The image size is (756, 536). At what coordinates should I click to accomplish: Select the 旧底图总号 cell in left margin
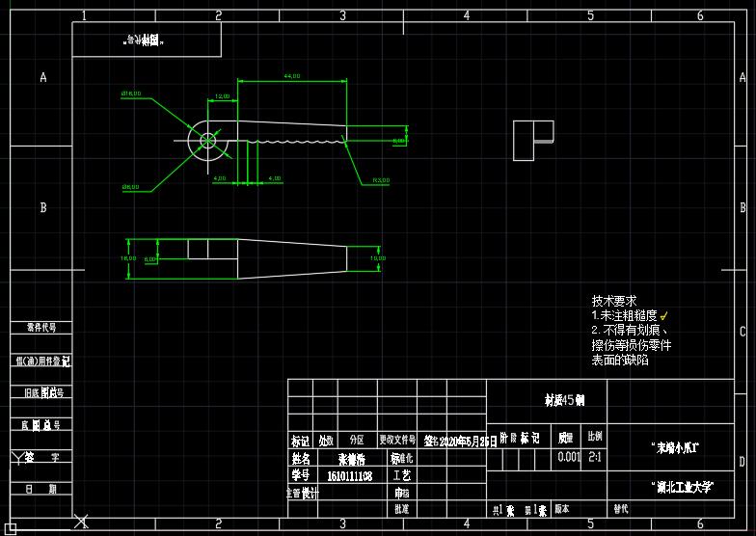tap(44, 392)
